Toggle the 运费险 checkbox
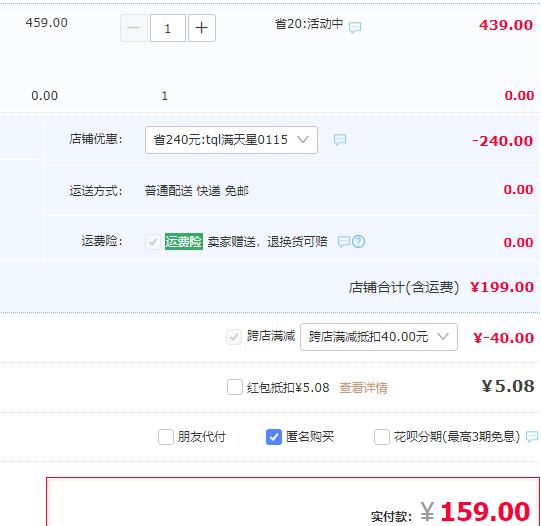This screenshot has width=541, height=526. tap(153, 241)
